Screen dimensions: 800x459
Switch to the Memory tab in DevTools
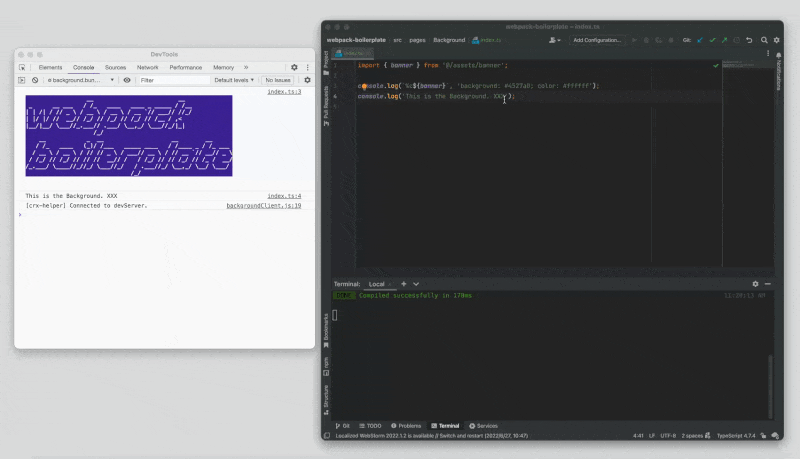click(223, 67)
